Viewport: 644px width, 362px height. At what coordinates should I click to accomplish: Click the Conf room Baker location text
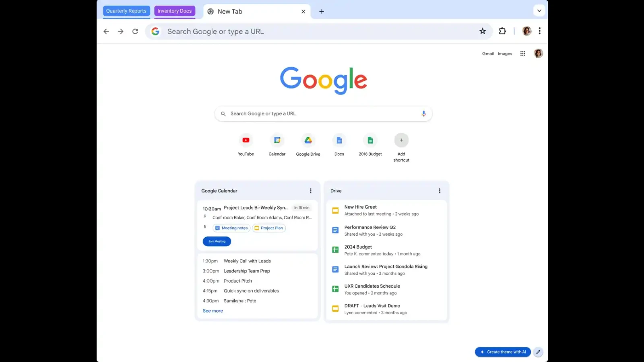[262, 218]
